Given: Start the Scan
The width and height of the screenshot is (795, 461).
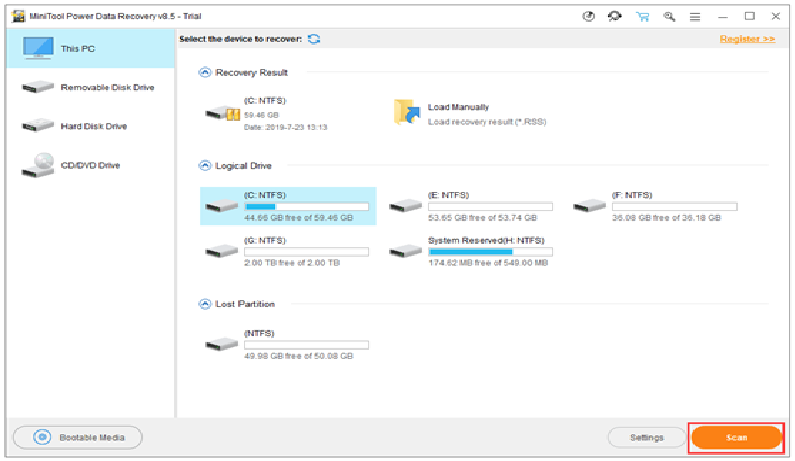Looking at the screenshot, I should [736, 437].
